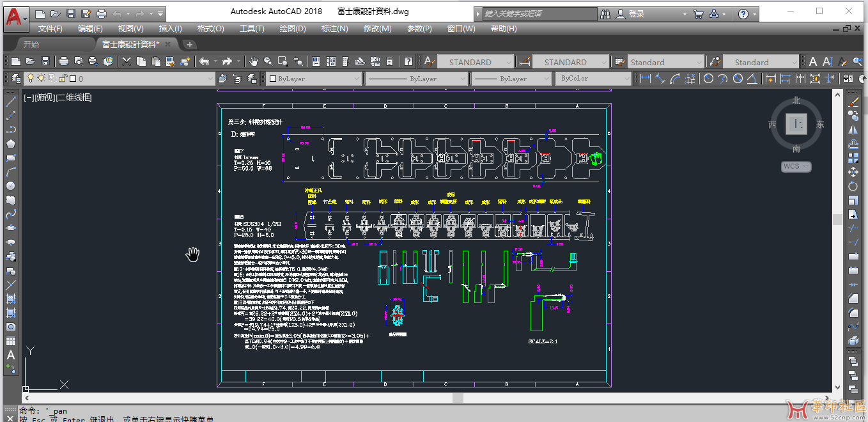Viewport: 868px width, 422px height.
Task: Toggle layer 0 viewport freeze icon
Action: [52, 79]
